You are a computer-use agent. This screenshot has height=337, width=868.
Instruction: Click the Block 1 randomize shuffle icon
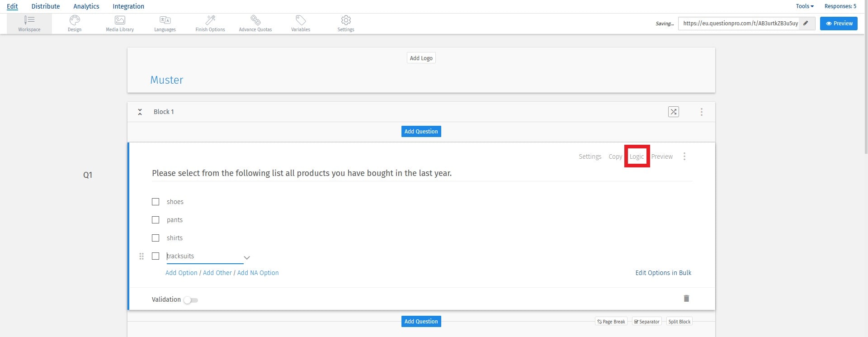[674, 112]
